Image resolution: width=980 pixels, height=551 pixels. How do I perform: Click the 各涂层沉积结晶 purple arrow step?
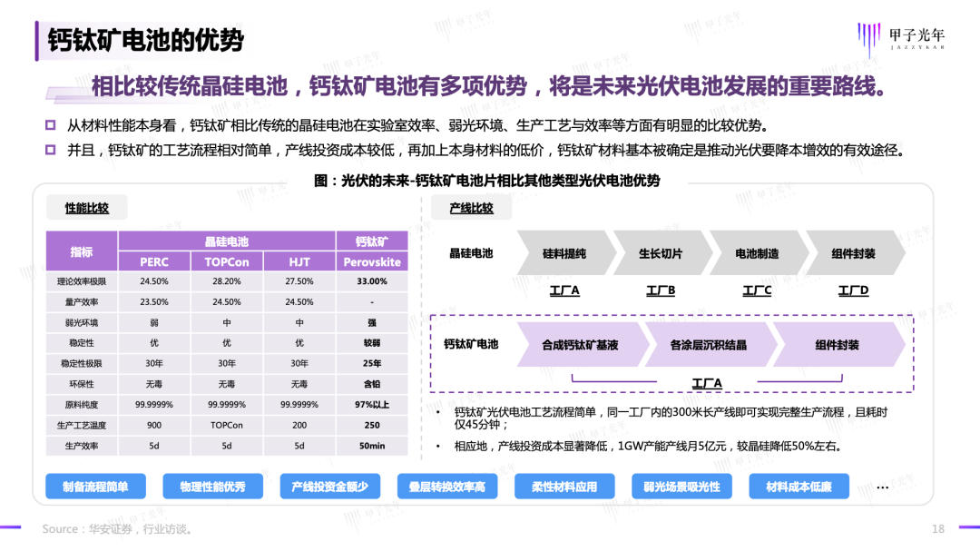coord(708,345)
